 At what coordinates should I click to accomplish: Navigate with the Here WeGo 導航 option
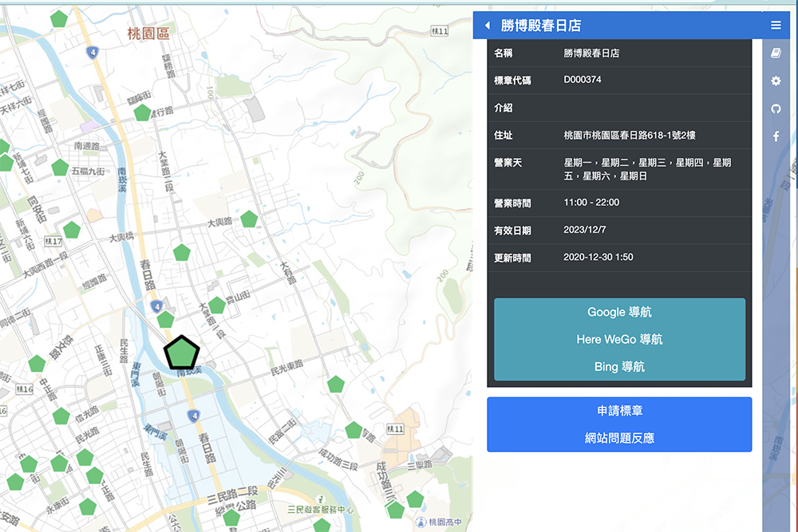[619, 339]
